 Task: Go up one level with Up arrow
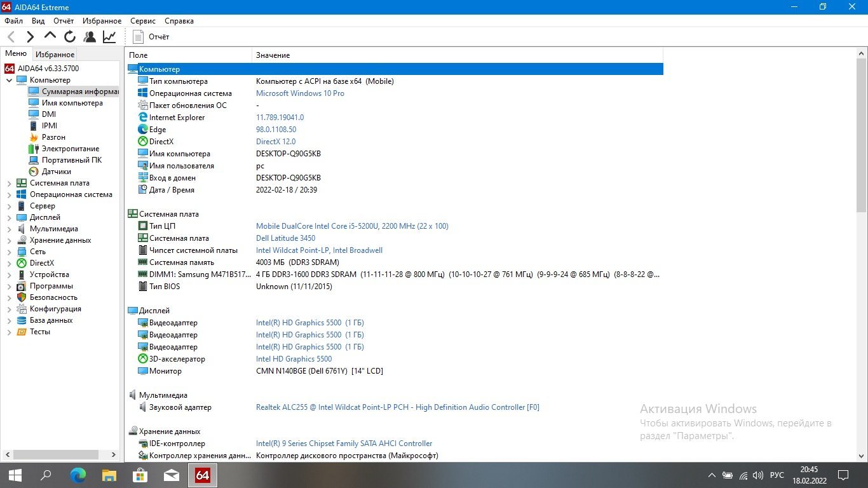(50, 36)
